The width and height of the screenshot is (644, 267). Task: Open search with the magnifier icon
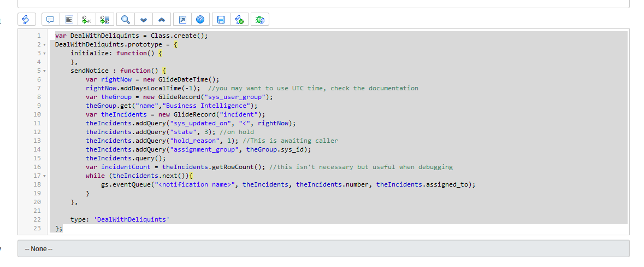coord(126,19)
